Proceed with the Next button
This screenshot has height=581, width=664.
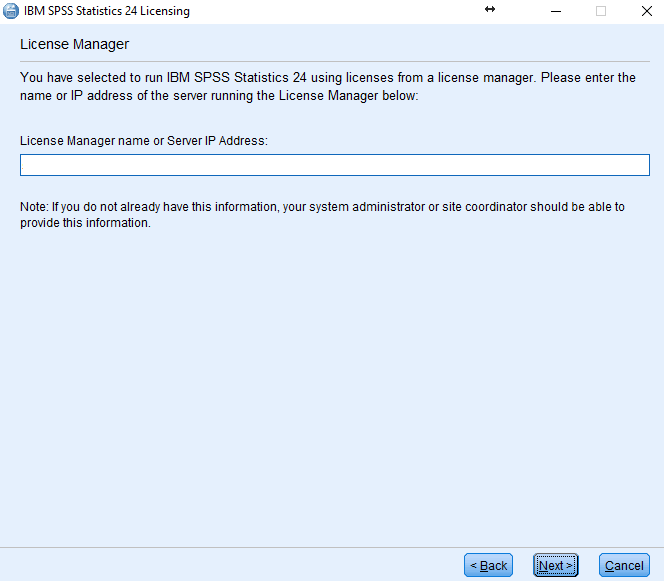556,565
